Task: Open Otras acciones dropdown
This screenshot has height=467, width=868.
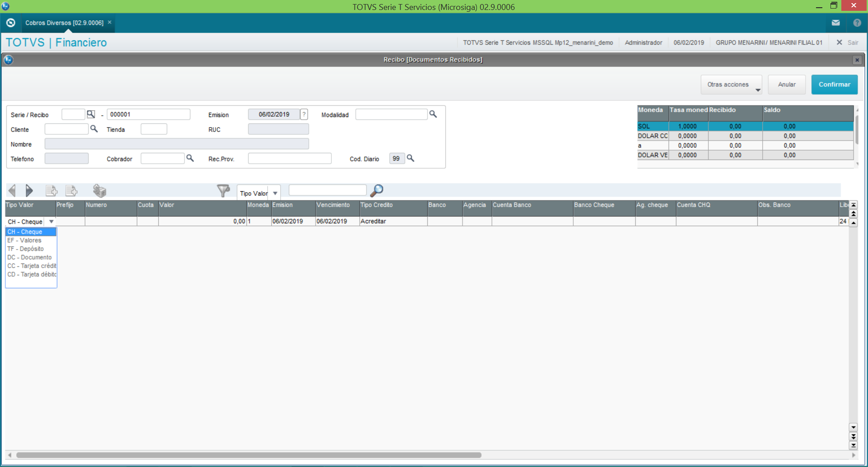Action: point(731,85)
